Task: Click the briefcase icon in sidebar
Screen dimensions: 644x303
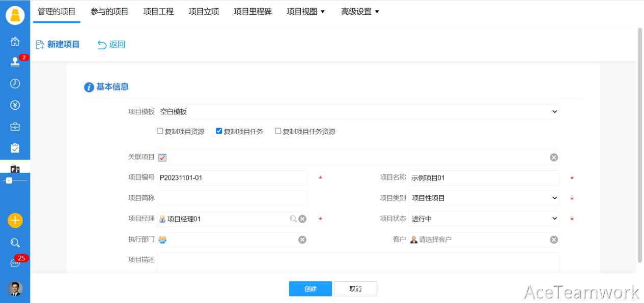Action: tap(15, 127)
